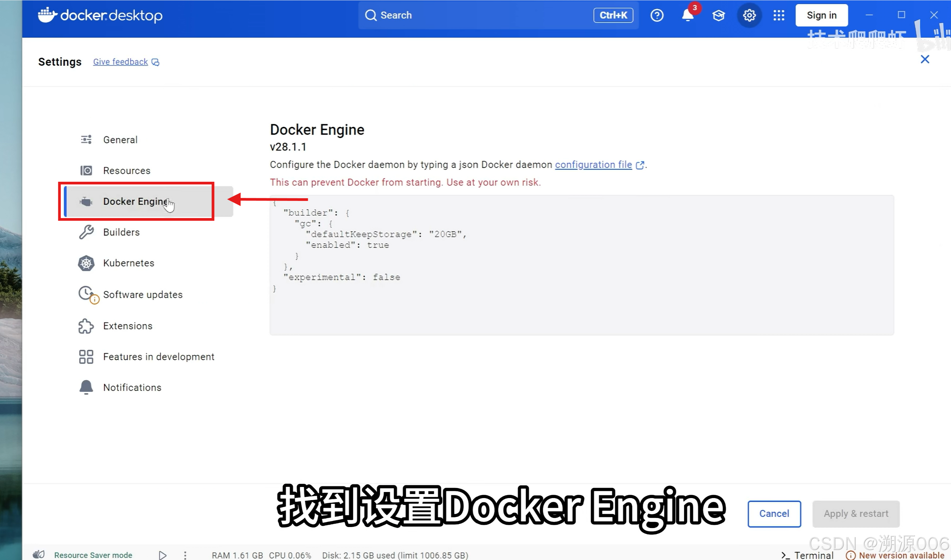Maximize the Docker Desktop window
Screen dimensions: 951x560
tap(901, 15)
